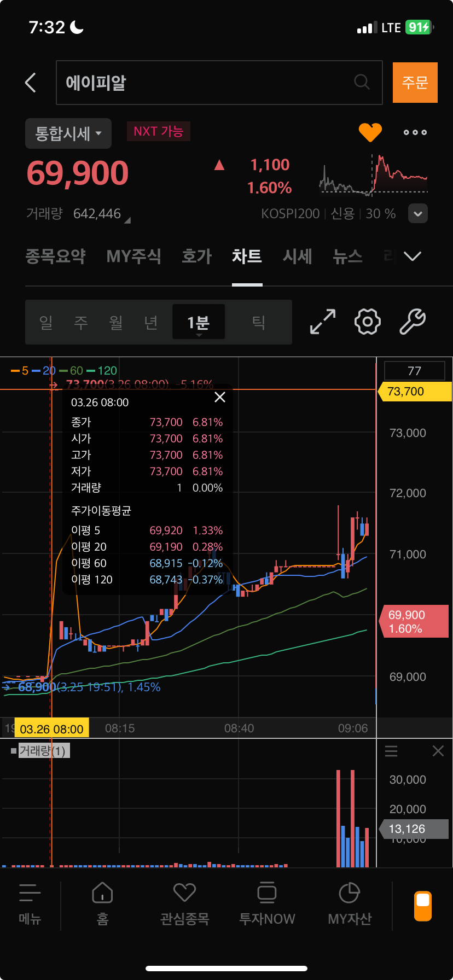This screenshot has height=980, width=453.
Task: Tap the back arrow icon
Action: pyautogui.click(x=31, y=83)
